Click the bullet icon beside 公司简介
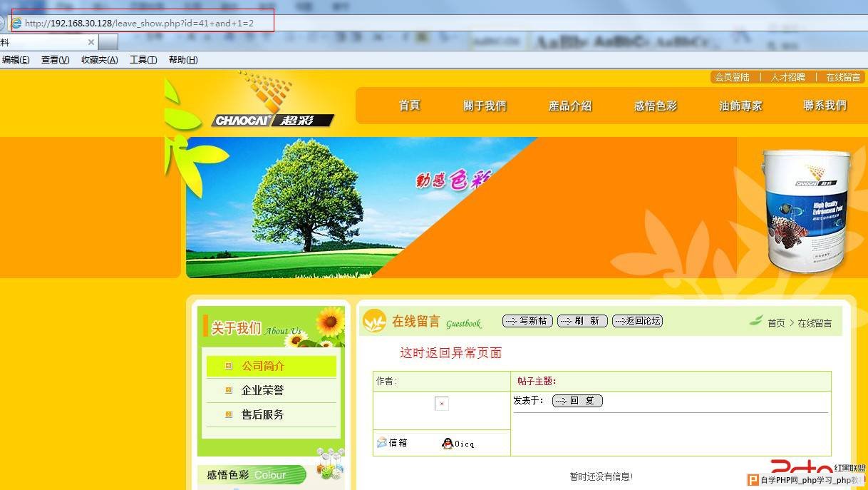This screenshot has height=490, width=868. click(229, 366)
